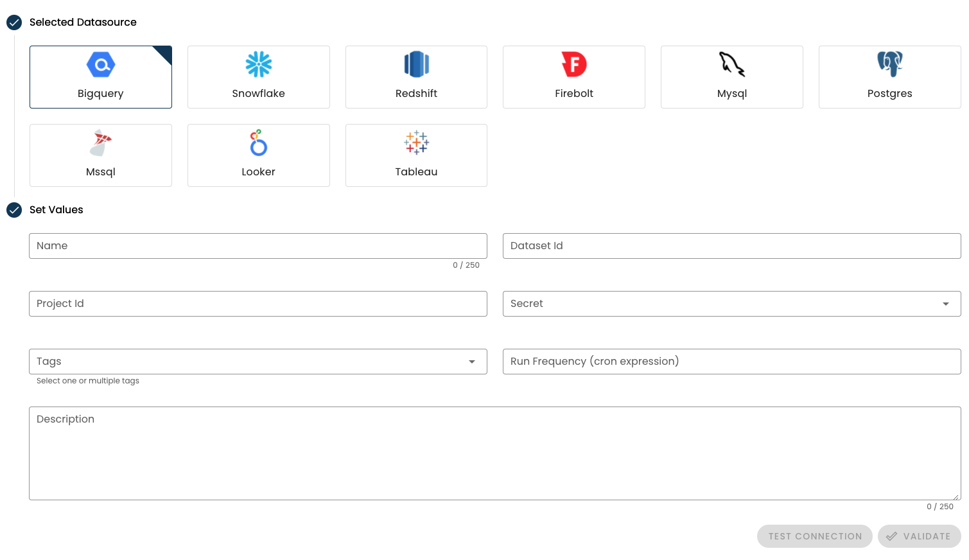Viewport: 969px width, 560px height.
Task: Click the Bigquery card label
Action: 101,94
